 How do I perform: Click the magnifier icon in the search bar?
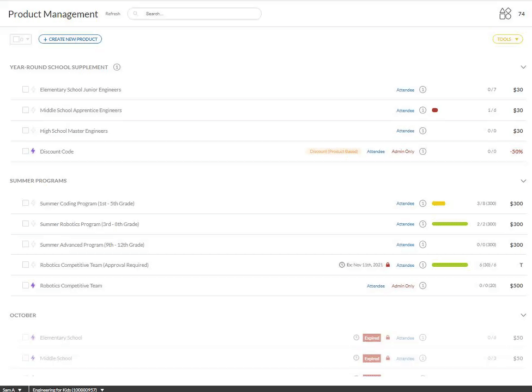click(x=136, y=14)
